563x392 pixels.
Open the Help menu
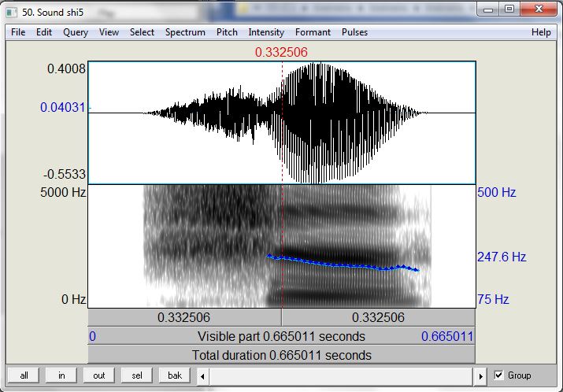[541, 32]
